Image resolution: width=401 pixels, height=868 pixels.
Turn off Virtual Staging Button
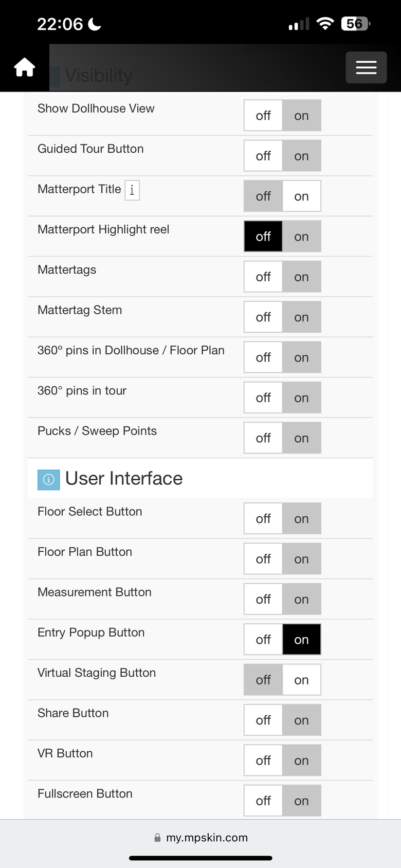click(263, 680)
